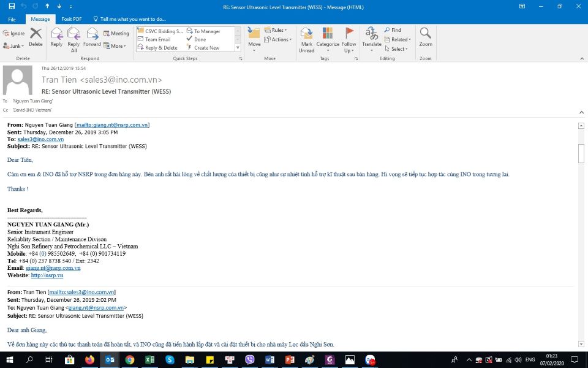Collapse the message header with chevron
588x368 pixels.
[x=581, y=112]
